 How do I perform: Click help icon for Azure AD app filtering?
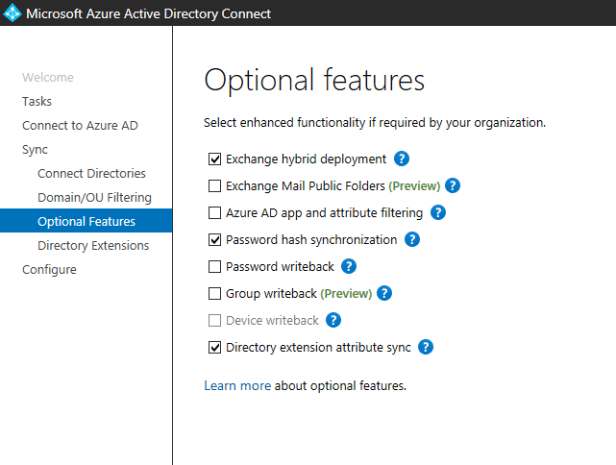[437, 213]
